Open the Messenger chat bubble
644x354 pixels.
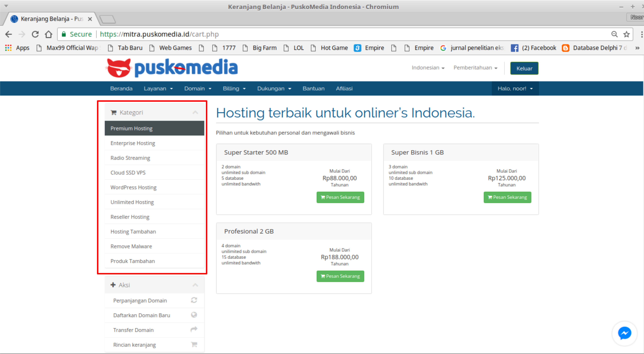624,333
